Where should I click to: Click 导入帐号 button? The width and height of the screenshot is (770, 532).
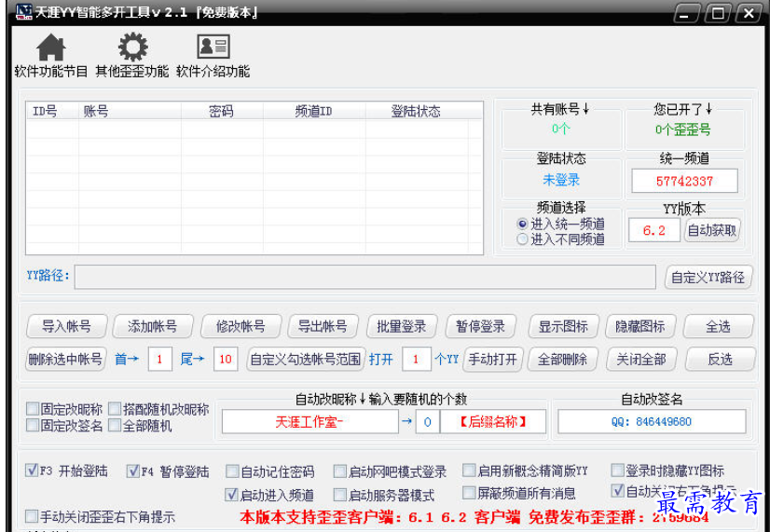67,326
